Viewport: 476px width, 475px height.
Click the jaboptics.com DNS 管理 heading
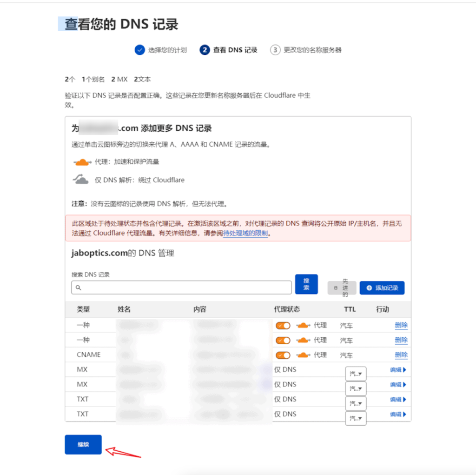point(123,253)
